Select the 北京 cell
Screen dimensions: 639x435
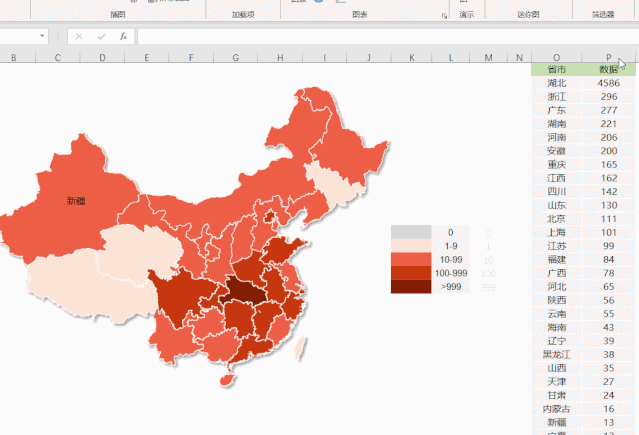click(557, 219)
